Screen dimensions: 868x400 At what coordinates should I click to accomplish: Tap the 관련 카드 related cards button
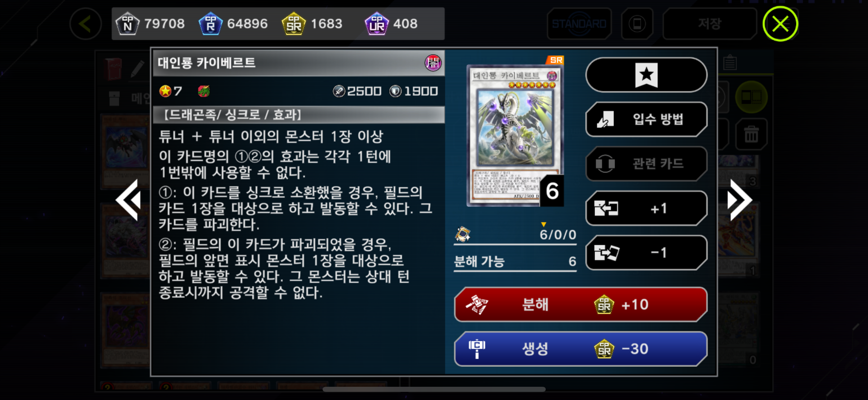pos(646,164)
